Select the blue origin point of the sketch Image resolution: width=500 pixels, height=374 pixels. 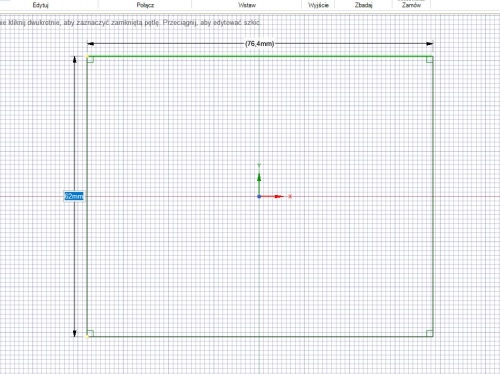coord(259,197)
